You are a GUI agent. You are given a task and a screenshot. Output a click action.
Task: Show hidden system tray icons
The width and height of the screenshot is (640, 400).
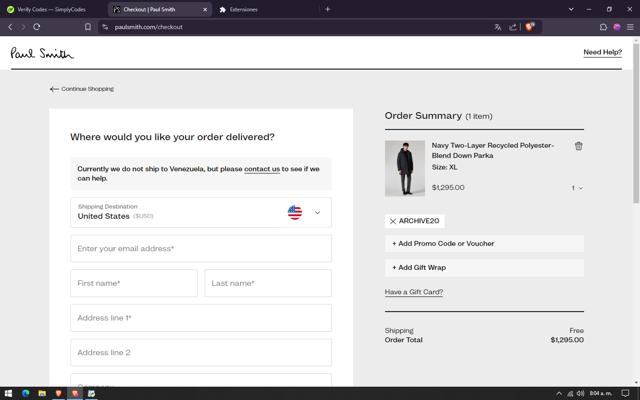pyautogui.click(x=559, y=394)
